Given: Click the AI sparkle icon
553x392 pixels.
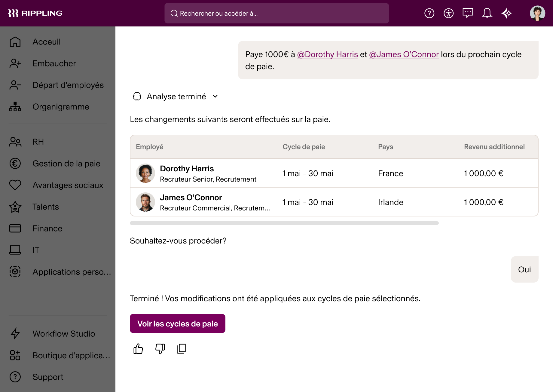Looking at the screenshot, I should tap(506, 13).
